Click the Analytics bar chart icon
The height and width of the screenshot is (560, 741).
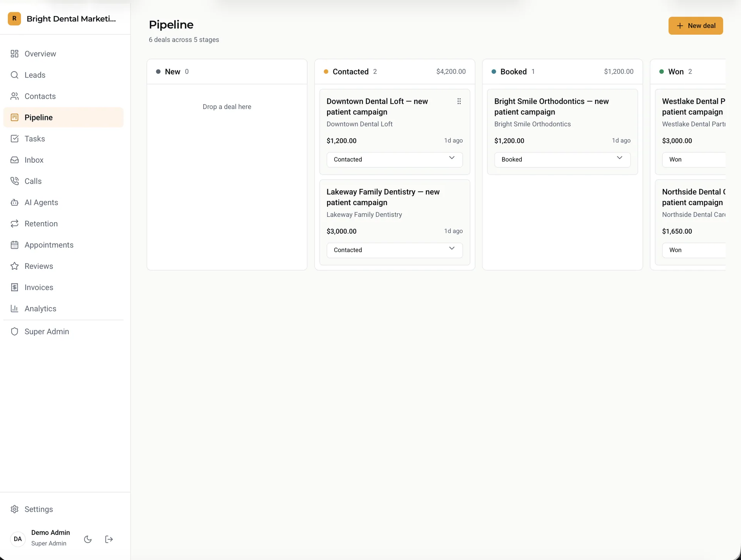coord(15,308)
